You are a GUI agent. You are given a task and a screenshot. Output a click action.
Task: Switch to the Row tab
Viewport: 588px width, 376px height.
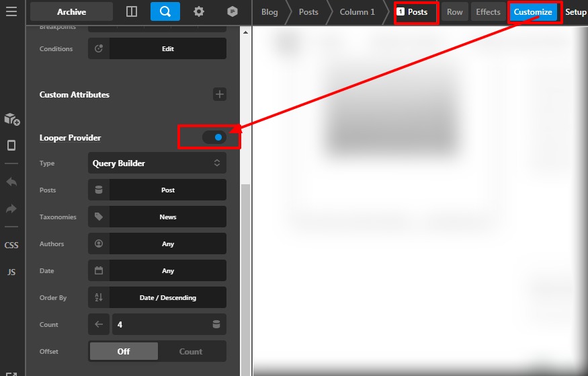pos(454,12)
